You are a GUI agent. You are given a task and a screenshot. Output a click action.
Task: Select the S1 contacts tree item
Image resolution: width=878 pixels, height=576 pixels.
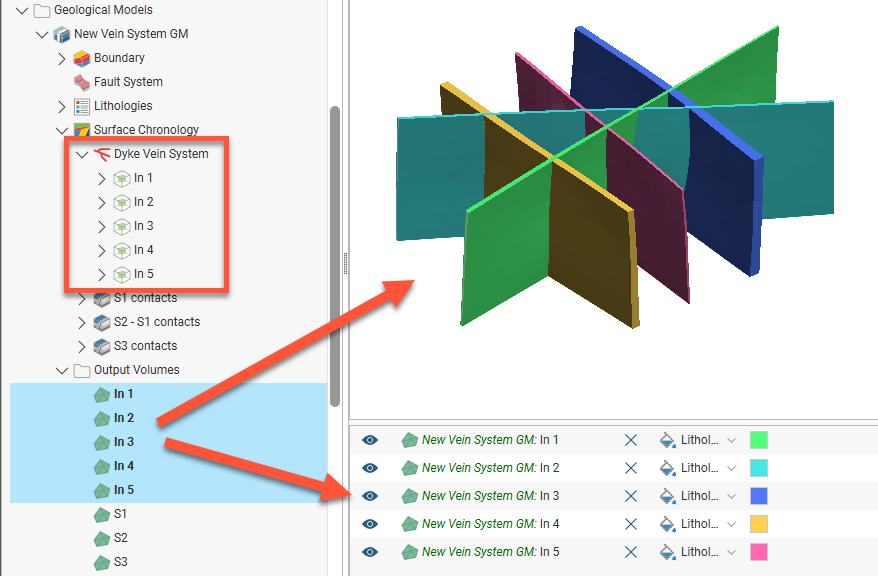(145, 298)
